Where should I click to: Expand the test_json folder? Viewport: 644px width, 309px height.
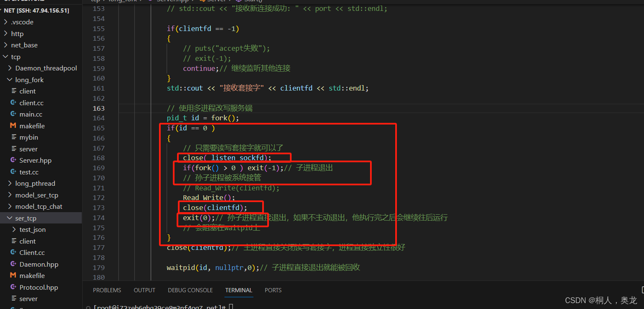pyautogui.click(x=14, y=229)
